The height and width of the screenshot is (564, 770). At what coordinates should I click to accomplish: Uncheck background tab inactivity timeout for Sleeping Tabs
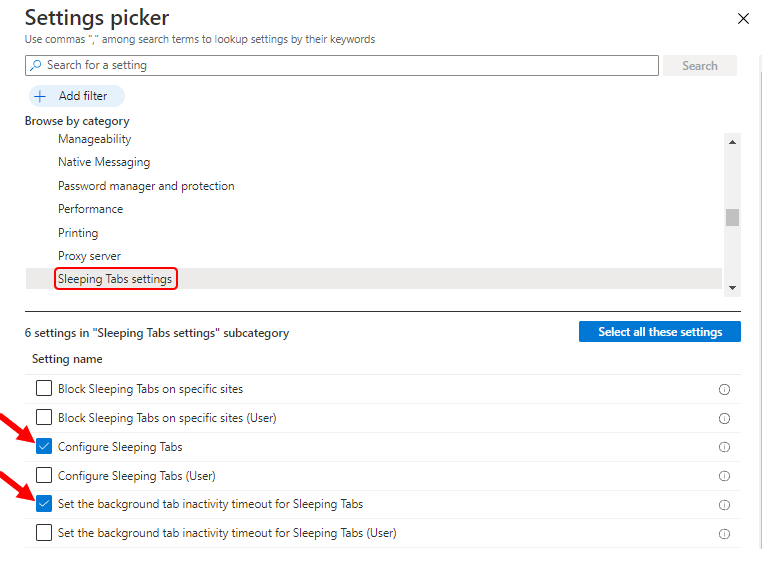(x=44, y=504)
